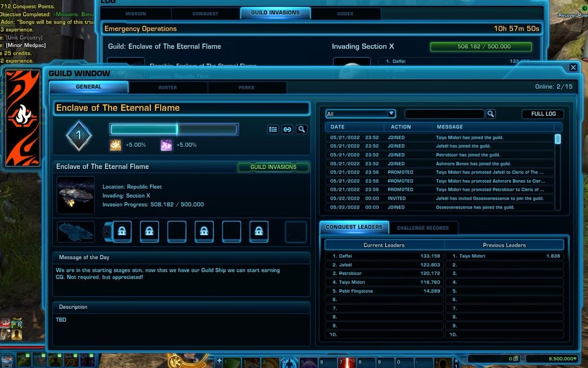Click the guild list view icon
Screen dimensions: 588x368
click(x=273, y=130)
